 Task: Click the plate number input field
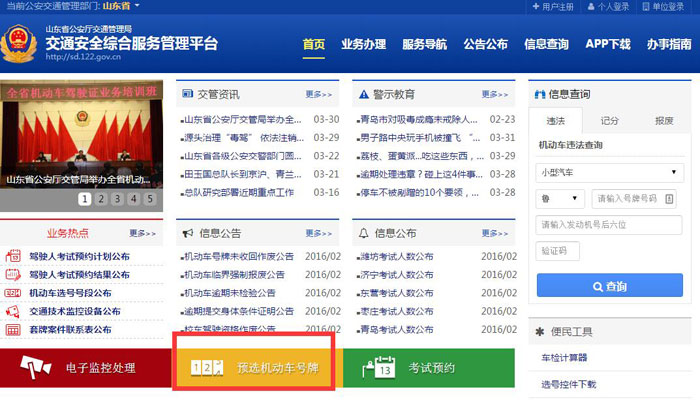[x=634, y=199]
